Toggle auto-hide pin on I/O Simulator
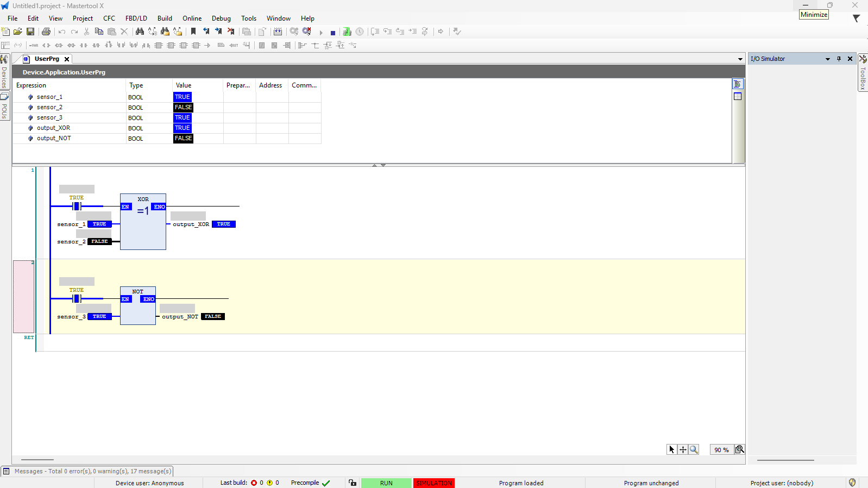 [839, 59]
